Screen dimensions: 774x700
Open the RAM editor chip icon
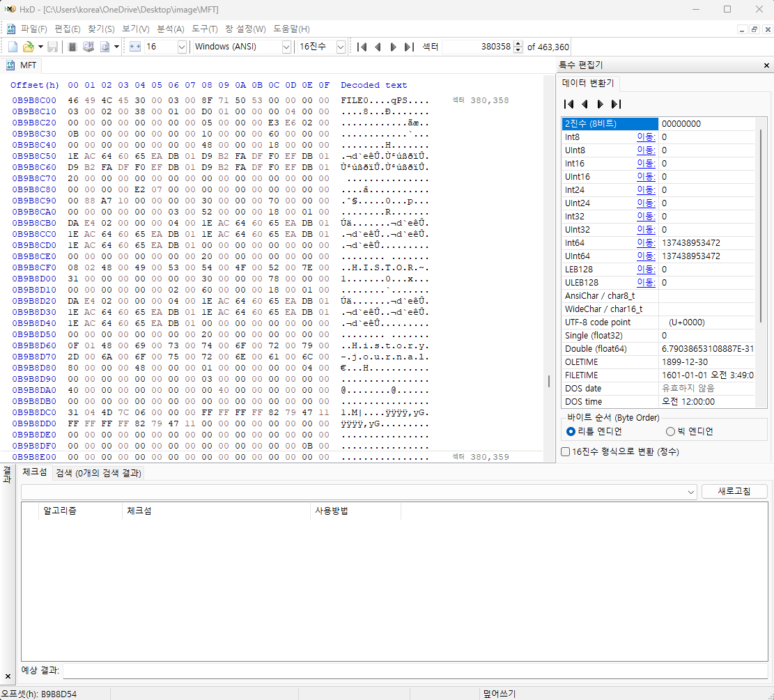coord(72,47)
